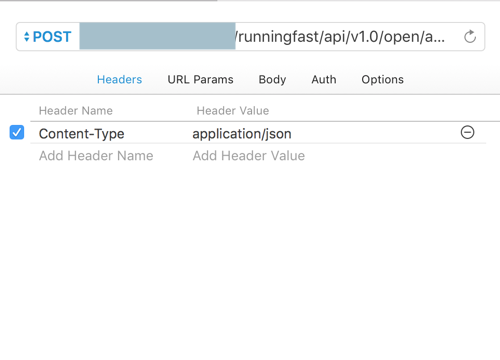Open the URL Params tab

[200, 79]
